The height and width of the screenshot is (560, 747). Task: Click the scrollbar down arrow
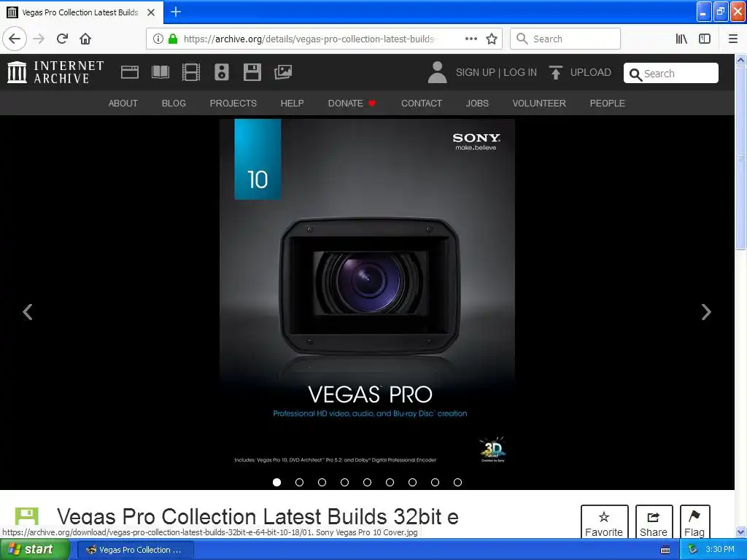[740, 532]
